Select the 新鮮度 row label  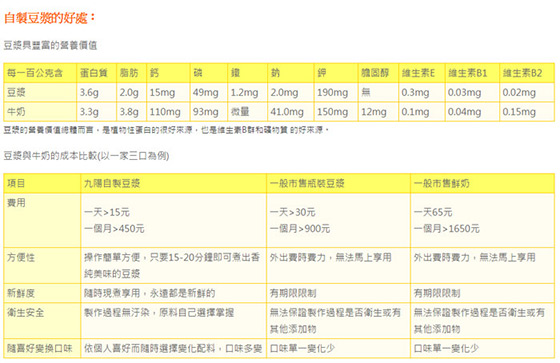click(21, 293)
